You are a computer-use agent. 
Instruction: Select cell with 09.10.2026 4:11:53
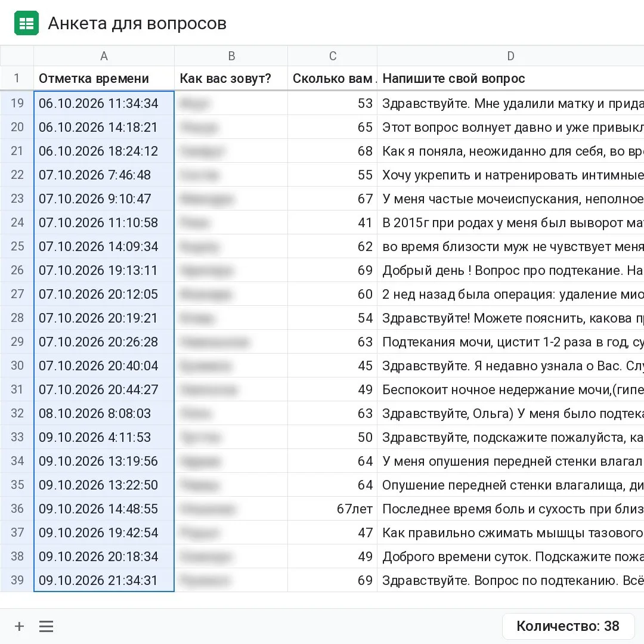tap(104, 436)
